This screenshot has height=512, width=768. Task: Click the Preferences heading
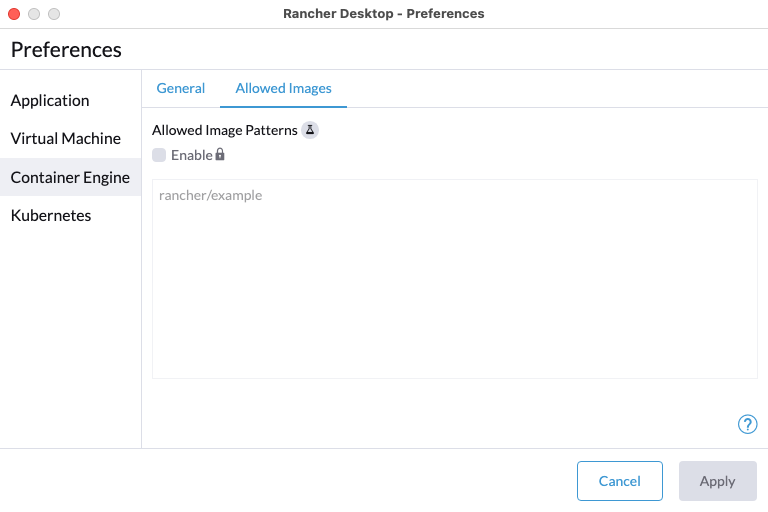pyautogui.click(x=66, y=49)
